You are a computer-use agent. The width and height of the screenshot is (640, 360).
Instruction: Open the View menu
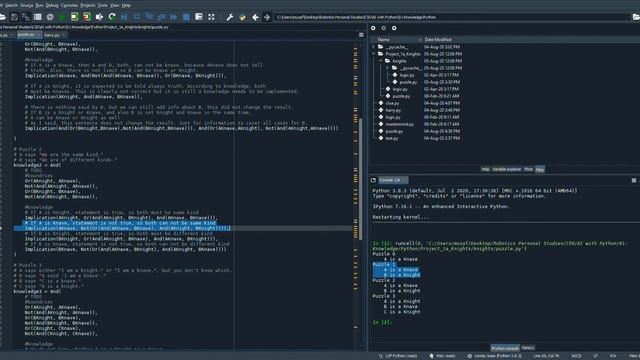pos(115,5)
